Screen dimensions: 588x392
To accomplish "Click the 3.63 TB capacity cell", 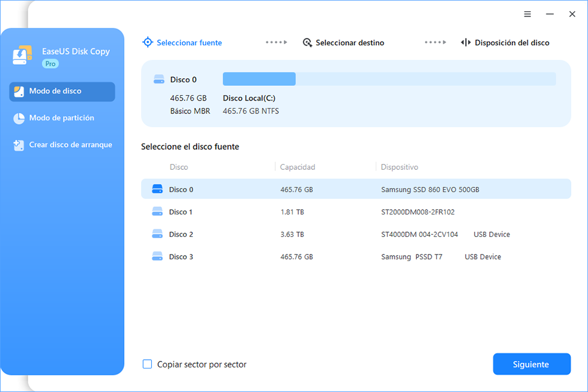I will (x=292, y=234).
